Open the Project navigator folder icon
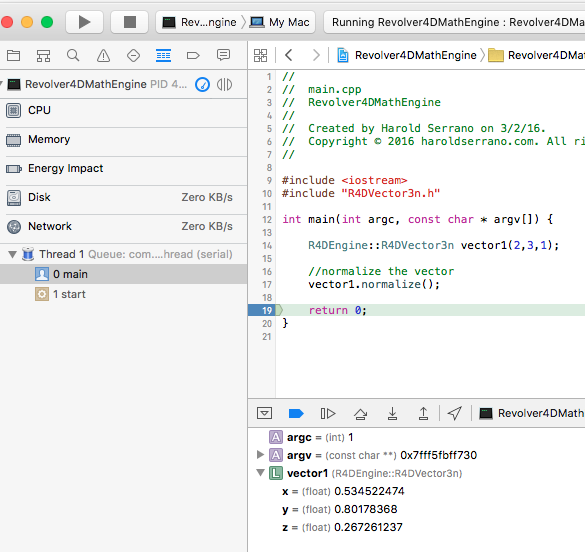The height and width of the screenshot is (552, 585). click(x=13, y=56)
